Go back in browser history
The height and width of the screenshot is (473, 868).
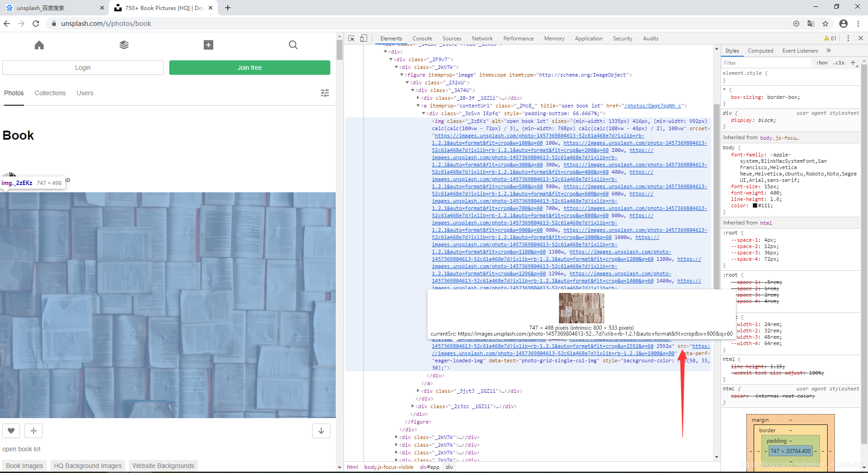(x=7, y=24)
